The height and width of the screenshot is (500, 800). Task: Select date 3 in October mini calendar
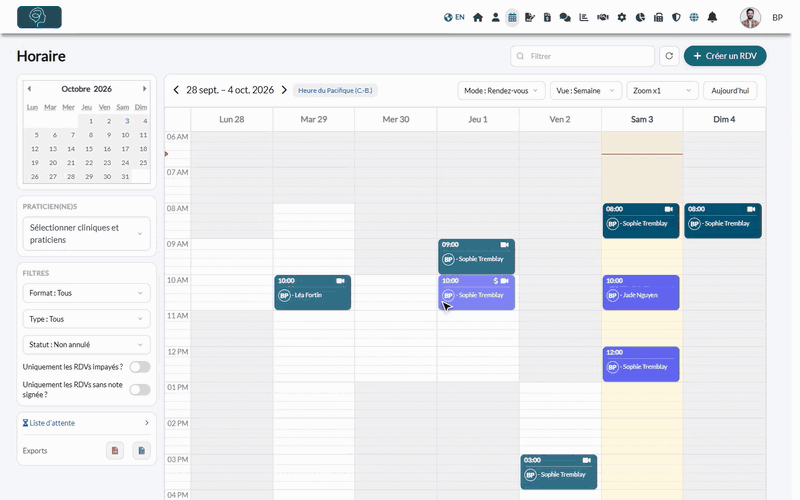pyautogui.click(x=127, y=121)
